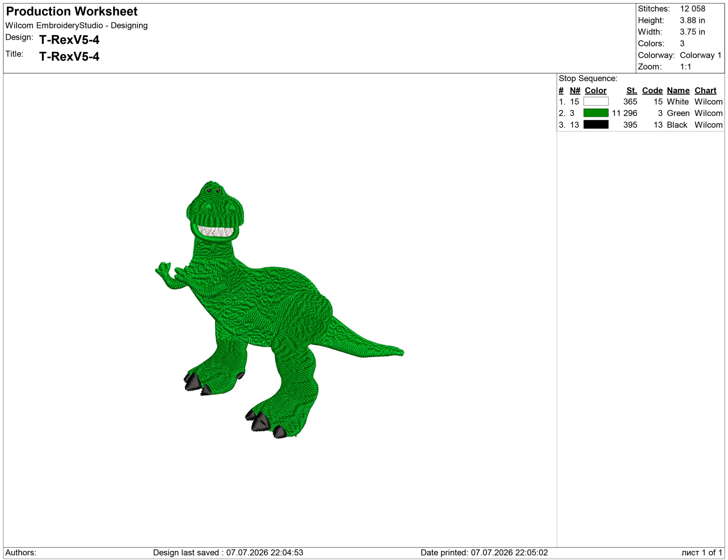Click the 'Stitches:' label
The width and height of the screenshot is (728, 560).
point(654,9)
